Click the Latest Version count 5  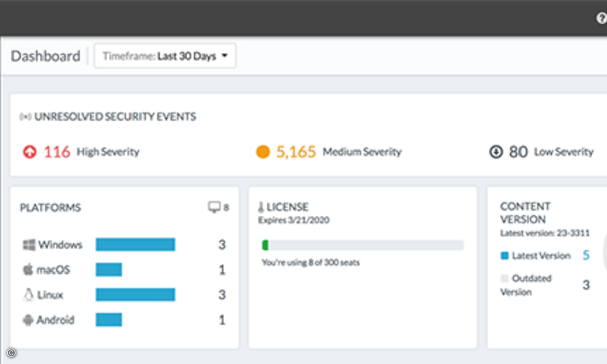click(586, 255)
